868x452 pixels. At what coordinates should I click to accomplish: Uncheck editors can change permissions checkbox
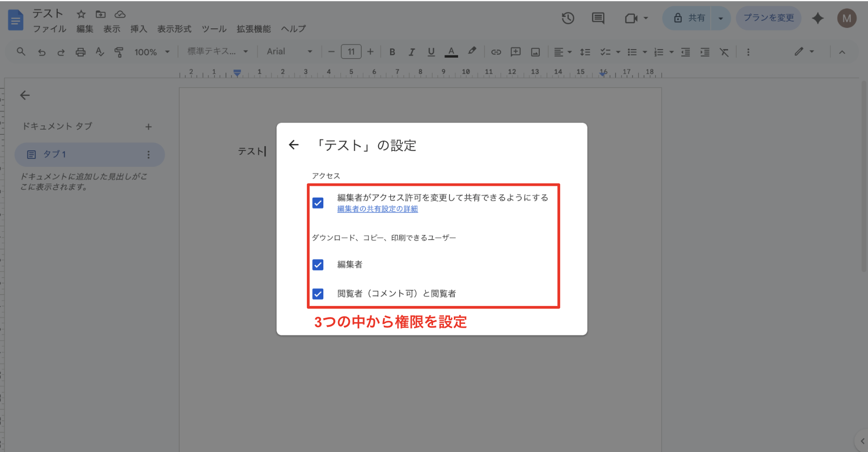coord(318,203)
